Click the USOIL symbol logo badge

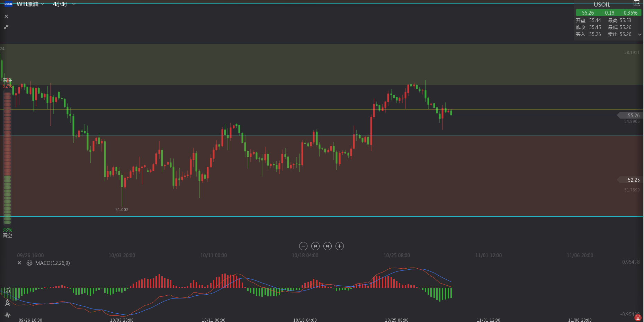pos(8,4)
